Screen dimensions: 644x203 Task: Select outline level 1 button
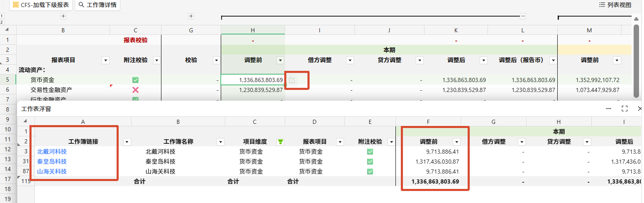click(x=2, y=16)
